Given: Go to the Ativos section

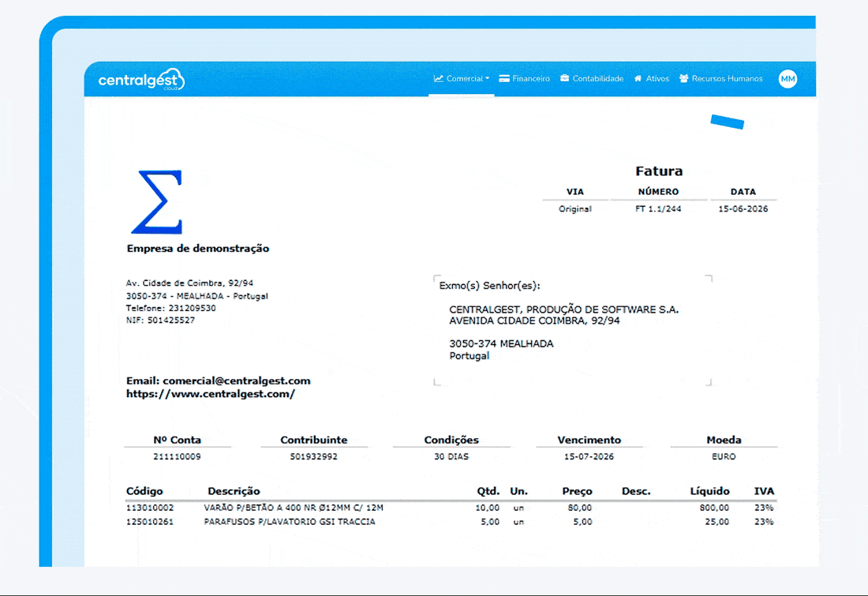Looking at the screenshot, I should tap(652, 79).
